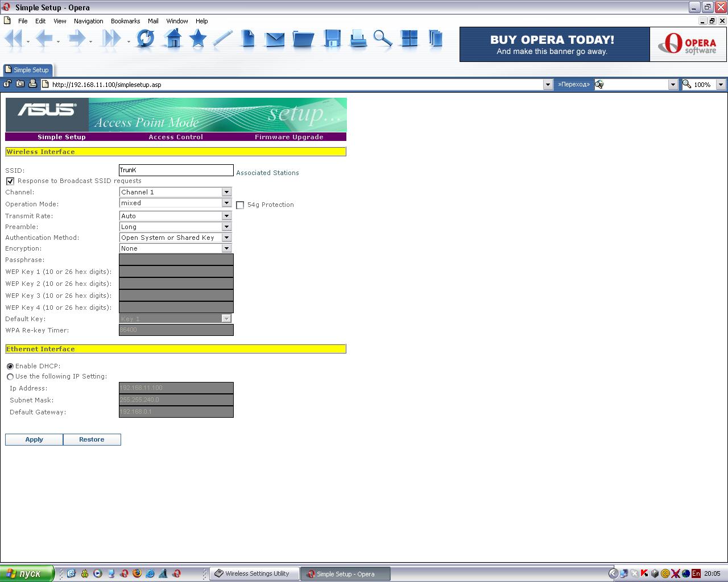This screenshot has height=582, width=728.
Task: Open the Bookmarks menu
Action: 125,21
